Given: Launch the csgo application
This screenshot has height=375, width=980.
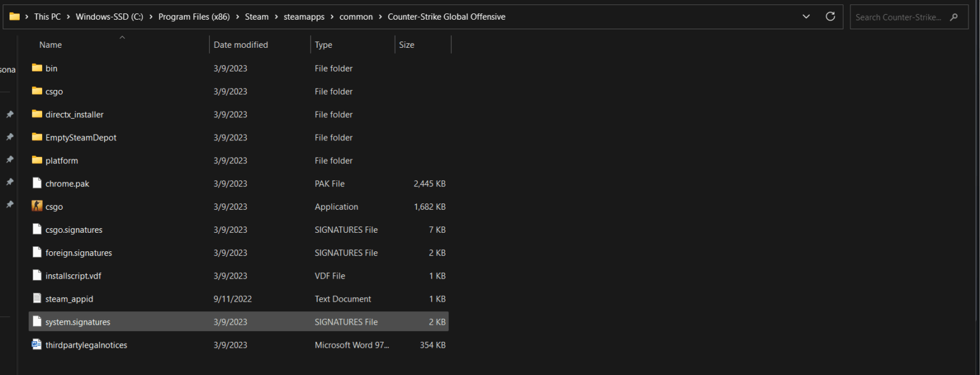Looking at the screenshot, I should pos(54,206).
